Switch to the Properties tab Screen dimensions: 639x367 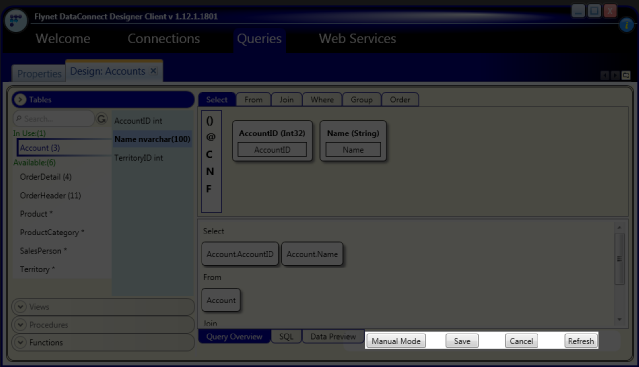(39, 74)
